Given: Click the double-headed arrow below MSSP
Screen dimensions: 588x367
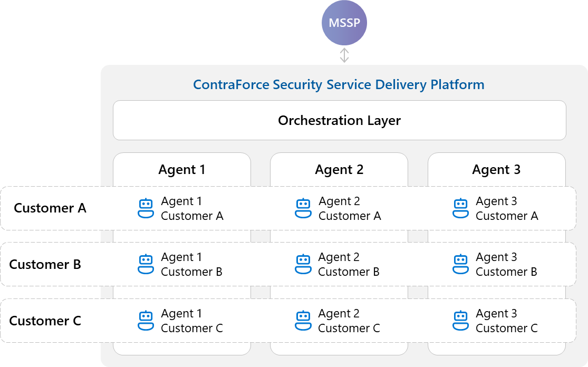Looking at the screenshot, I should click(344, 55).
